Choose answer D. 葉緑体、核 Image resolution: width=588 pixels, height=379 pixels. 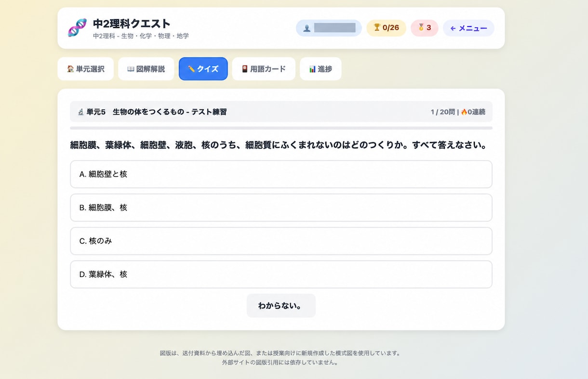[281, 274]
